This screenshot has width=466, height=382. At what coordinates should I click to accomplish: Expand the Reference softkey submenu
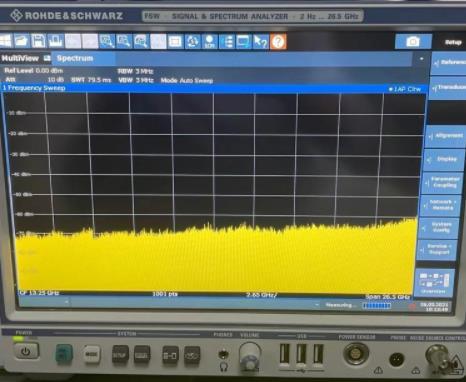pyautogui.click(x=448, y=63)
